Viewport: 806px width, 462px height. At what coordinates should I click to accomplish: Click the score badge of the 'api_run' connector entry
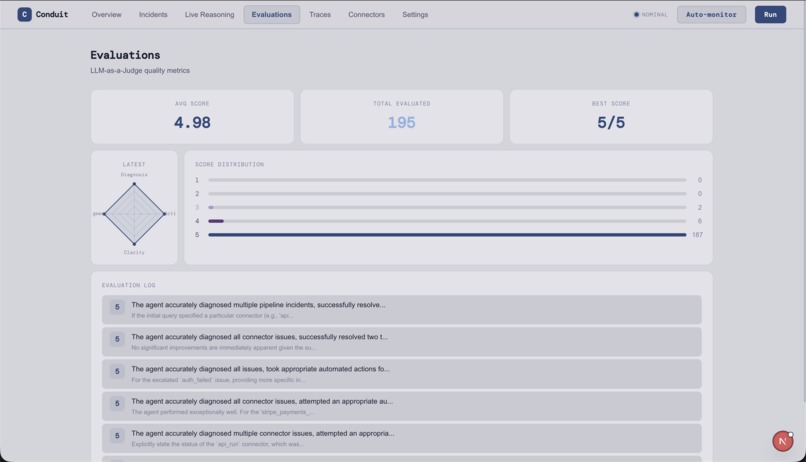click(117, 436)
